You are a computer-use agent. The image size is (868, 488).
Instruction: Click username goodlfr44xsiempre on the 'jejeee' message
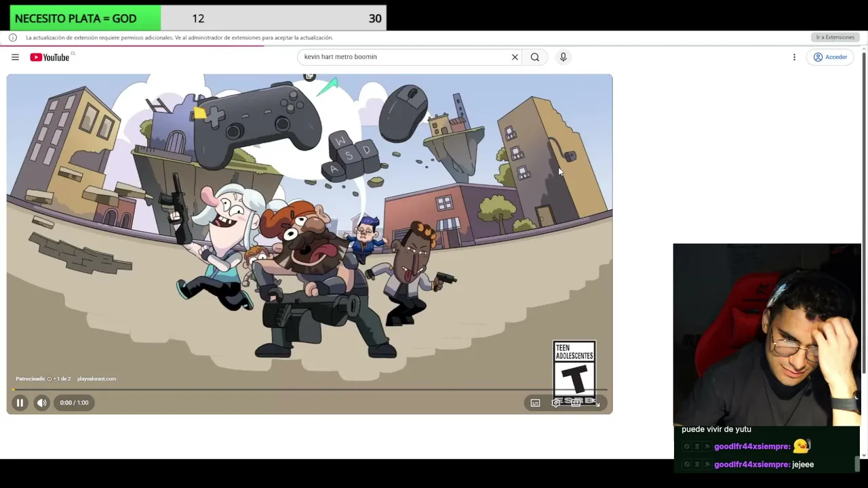pyautogui.click(x=752, y=464)
